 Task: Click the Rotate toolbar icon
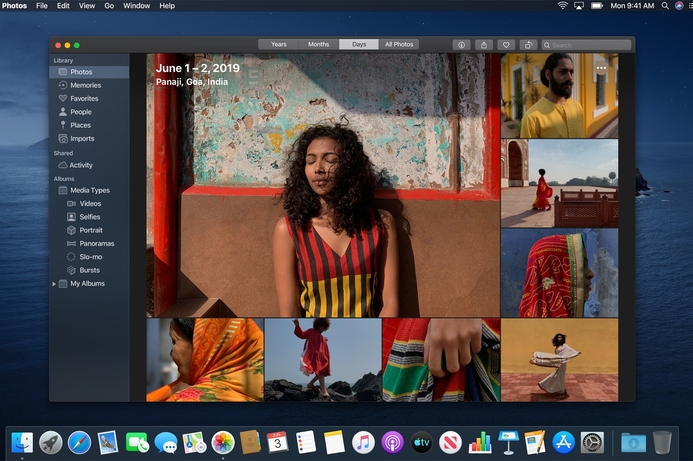tap(528, 45)
